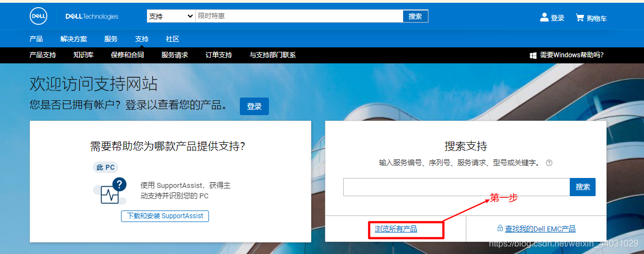This screenshot has height=254, width=644.
Task: Click the help question mark beside search hint
Action: coord(549,163)
